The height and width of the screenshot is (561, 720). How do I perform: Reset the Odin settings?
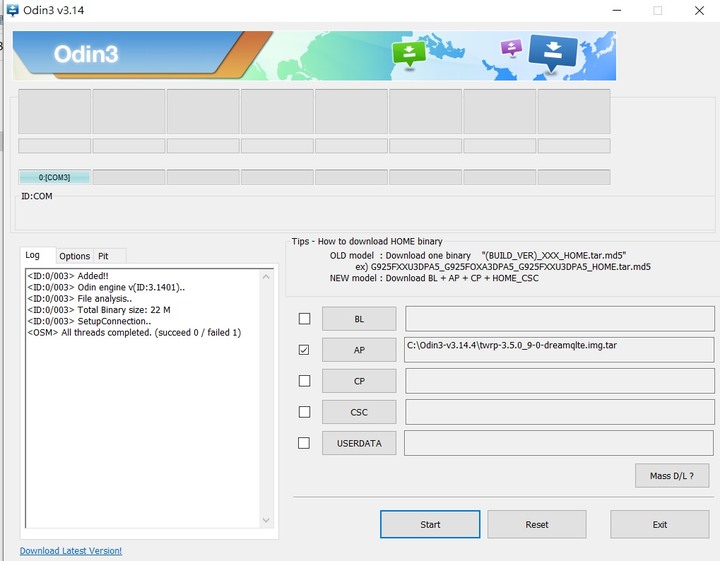click(x=537, y=524)
